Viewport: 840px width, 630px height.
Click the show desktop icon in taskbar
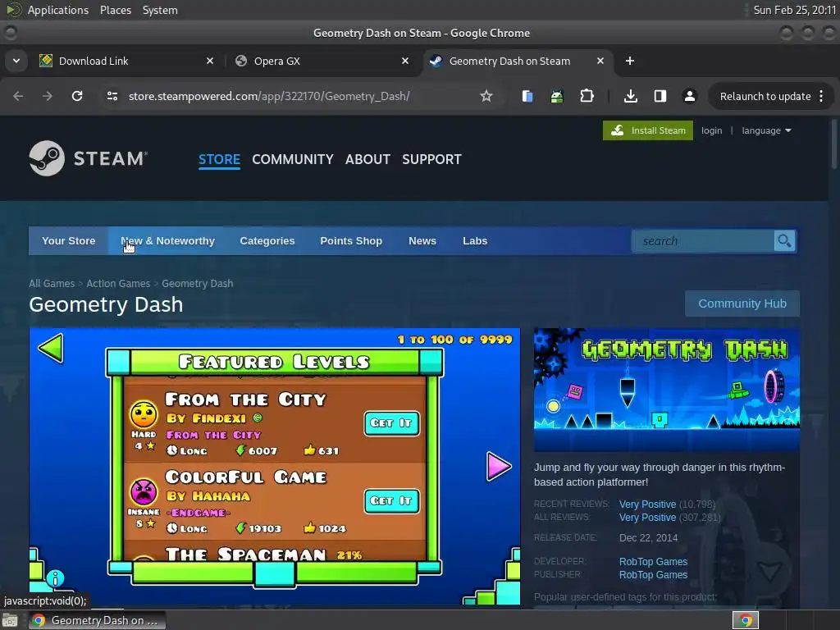click(x=10, y=620)
